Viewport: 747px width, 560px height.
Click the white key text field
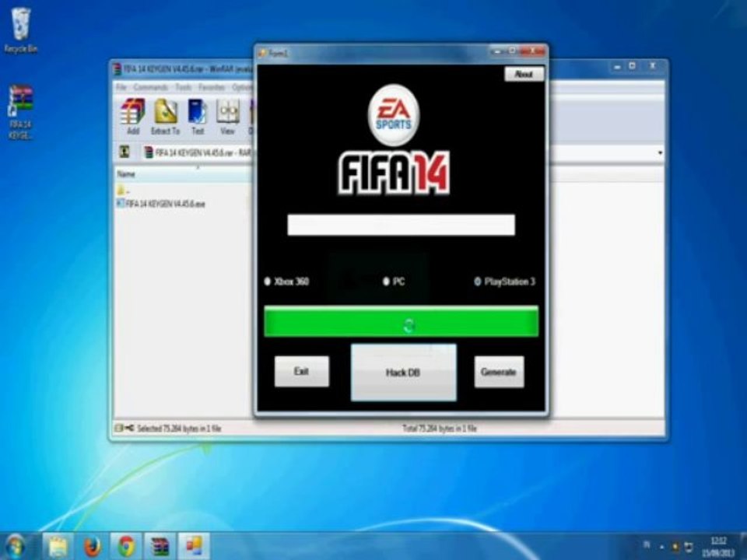click(x=402, y=225)
